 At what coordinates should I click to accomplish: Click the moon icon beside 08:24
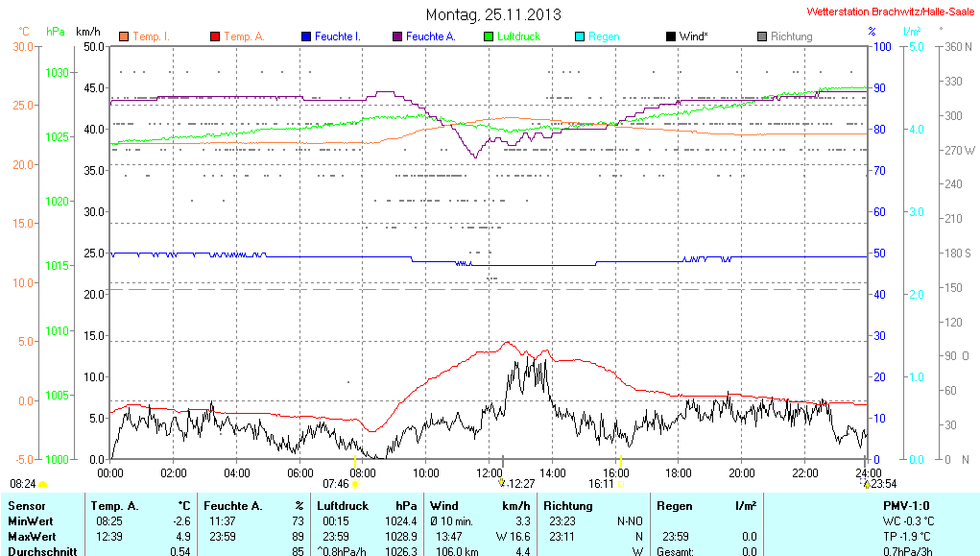[x=43, y=485]
